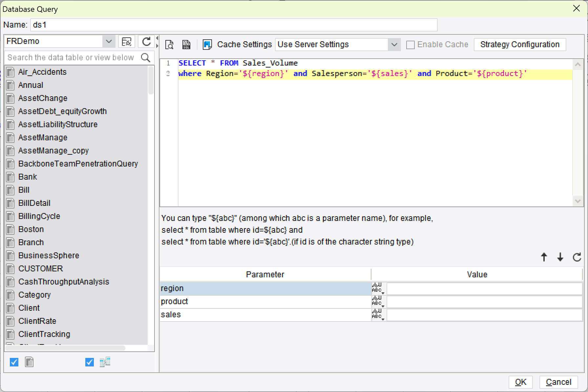Refresh the table list beside FRDemo
Image resolution: width=588 pixels, height=392 pixels.
point(146,42)
